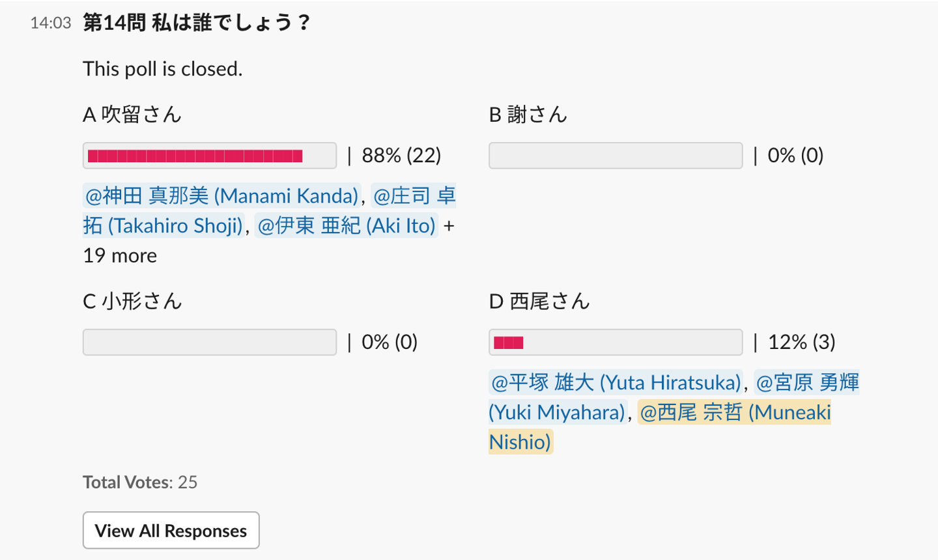Click the 'D 西尾さん' option label
Viewport: 938px width, 560px height.
coord(539,301)
